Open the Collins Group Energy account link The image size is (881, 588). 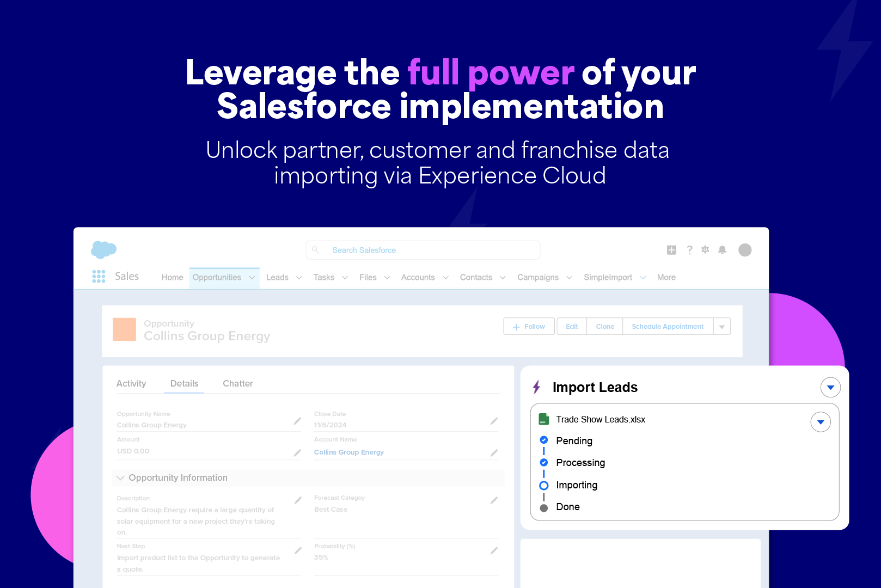click(x=348, y=452)
